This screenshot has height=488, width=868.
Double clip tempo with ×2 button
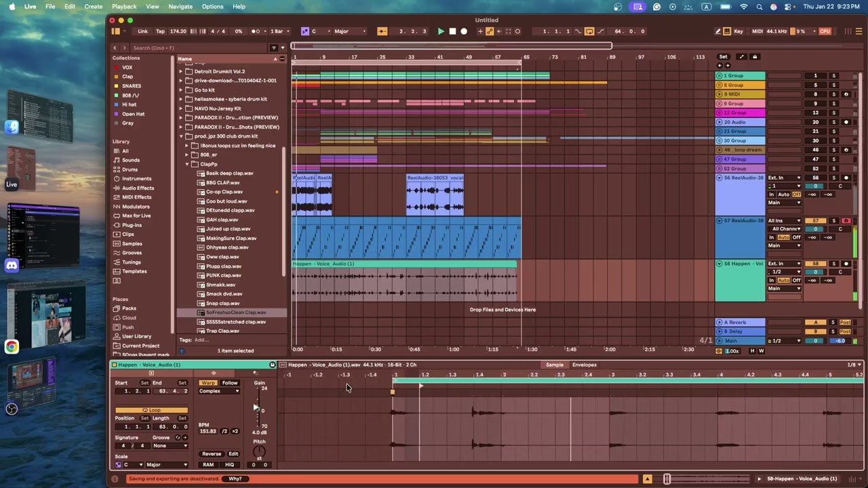pyautogui.click(x=235, y=431)
